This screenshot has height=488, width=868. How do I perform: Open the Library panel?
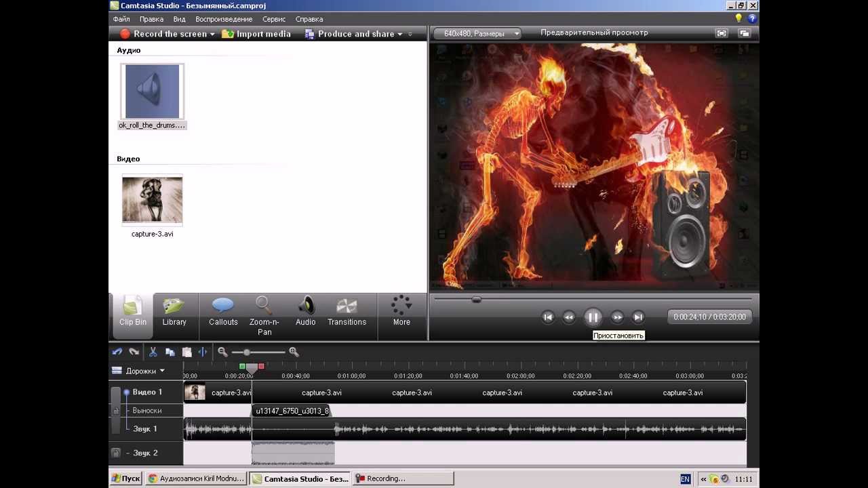[x=174, y=312]
